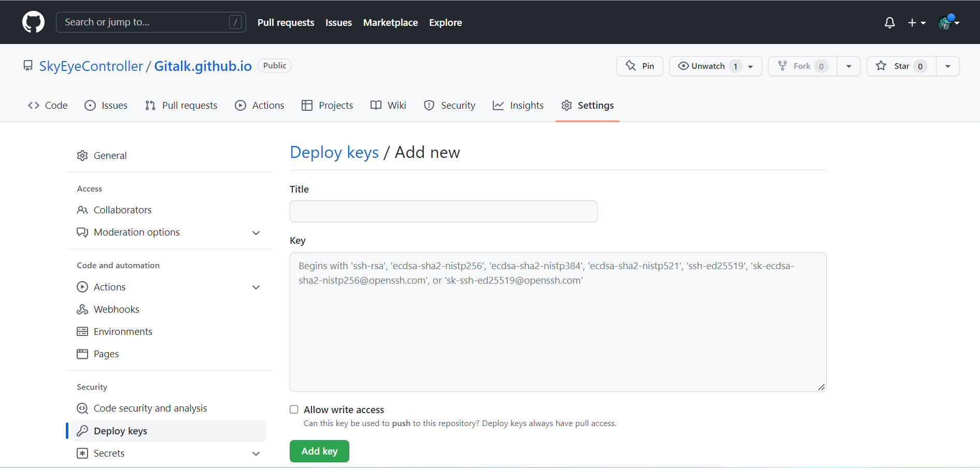Click the Deploy keys breadcrumb heading
Image resolution: width=980 pixels, height=468 pixels.
click(x=334, y=153)
